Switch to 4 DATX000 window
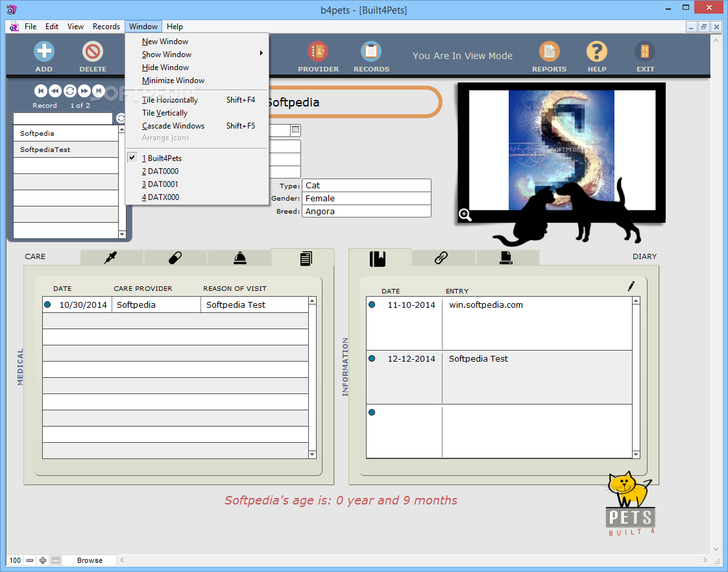Screen dimensions: 728x572 coord(197,197)
